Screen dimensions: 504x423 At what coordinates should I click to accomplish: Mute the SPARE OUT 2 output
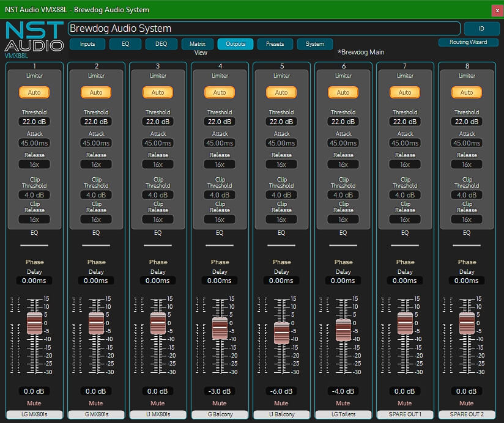(x=467, y=403)
